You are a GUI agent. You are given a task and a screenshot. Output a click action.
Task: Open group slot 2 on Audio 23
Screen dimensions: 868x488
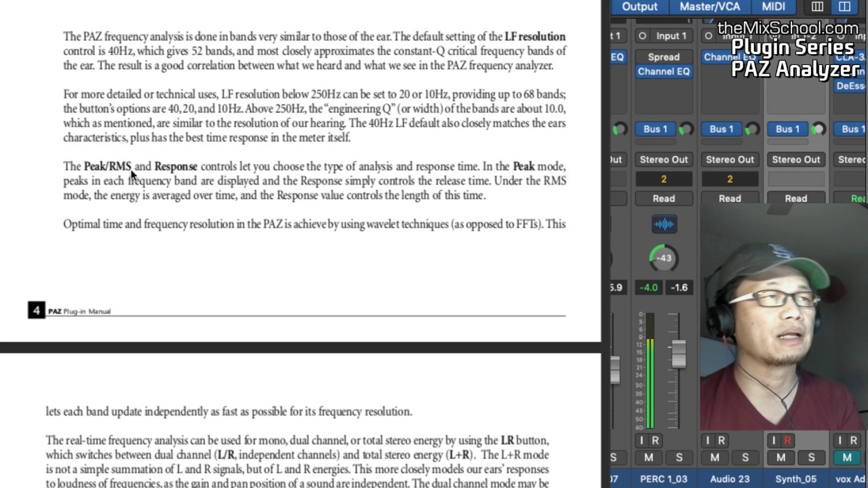coord(730,179)
